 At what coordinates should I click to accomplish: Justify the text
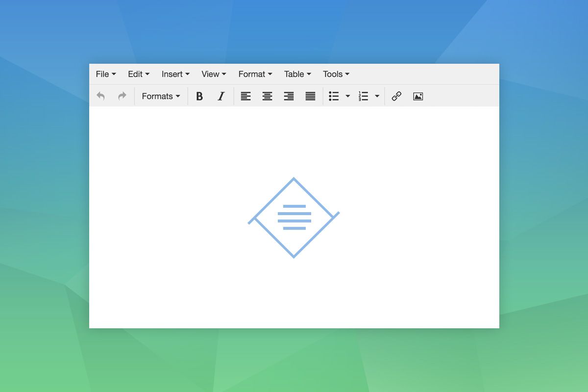click(310, 96)
